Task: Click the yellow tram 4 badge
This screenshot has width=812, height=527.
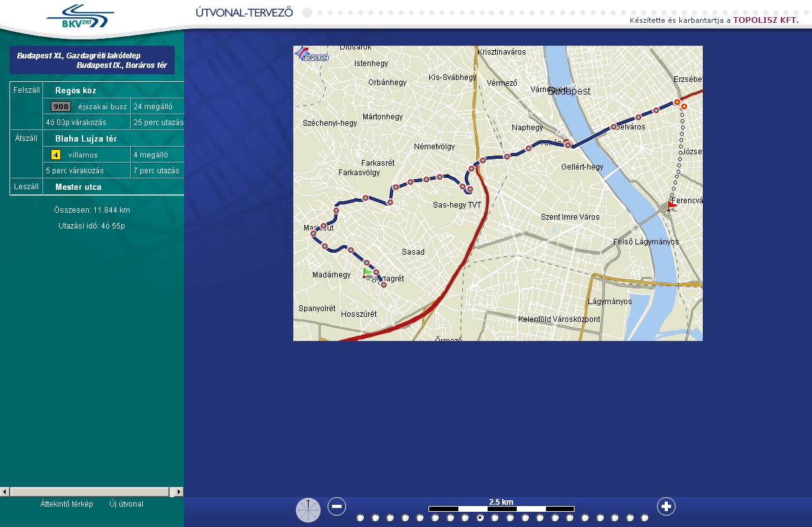Action: coord(56,155)
